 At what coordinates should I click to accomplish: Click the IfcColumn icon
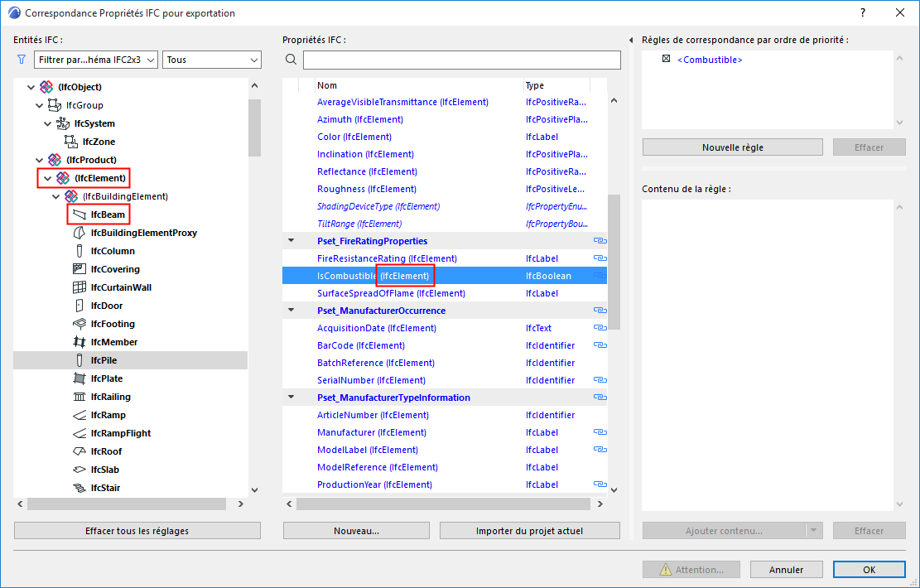pos(79,251)
